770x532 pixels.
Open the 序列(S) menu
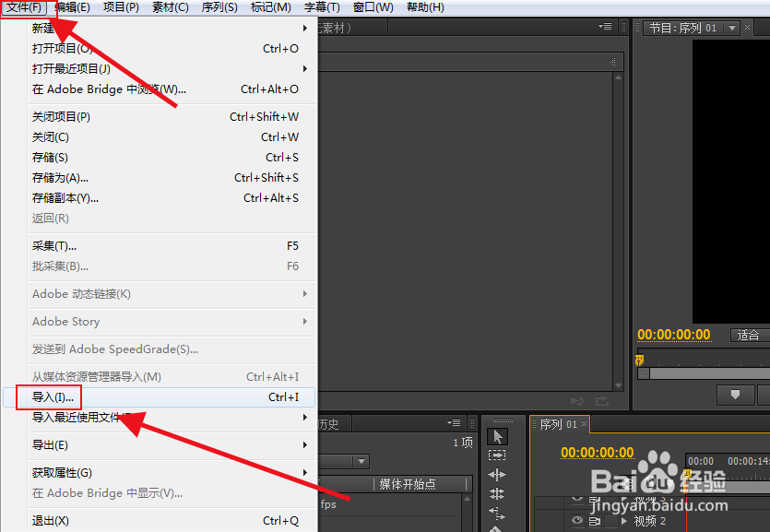[x=219, y=7]
